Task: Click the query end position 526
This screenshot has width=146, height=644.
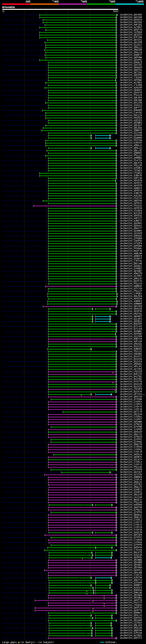Action: 115,11
